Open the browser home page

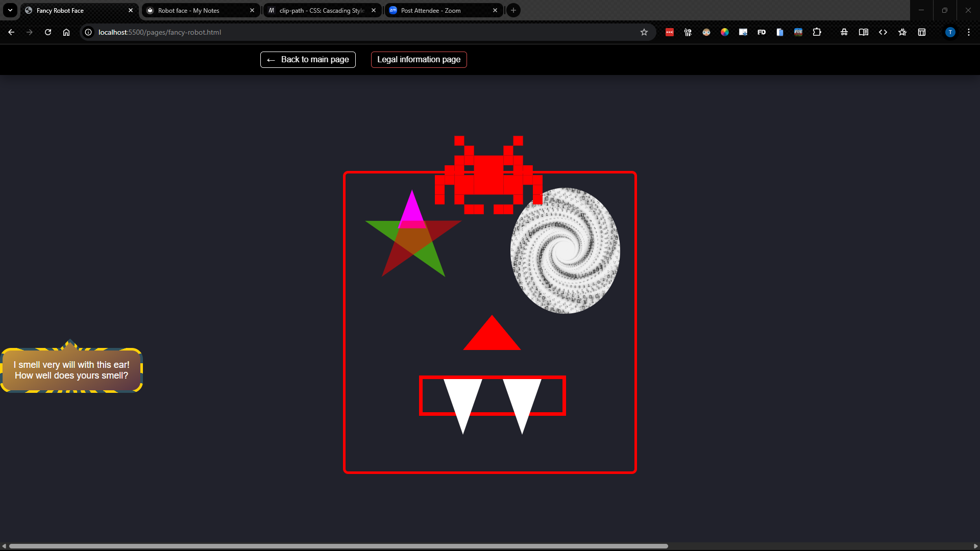tap(66, 32)
